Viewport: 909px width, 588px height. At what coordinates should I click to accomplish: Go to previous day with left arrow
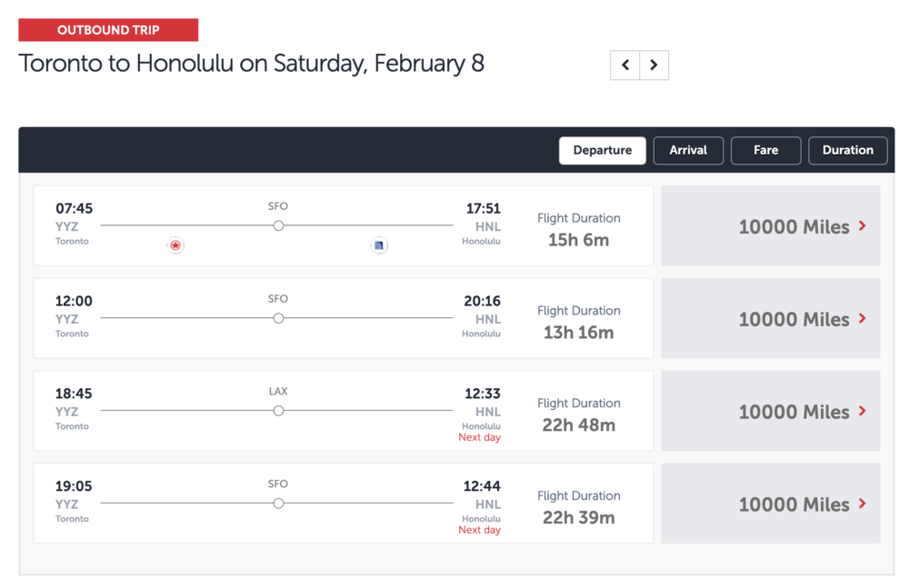pyautogui.click(x=625, y=65)
